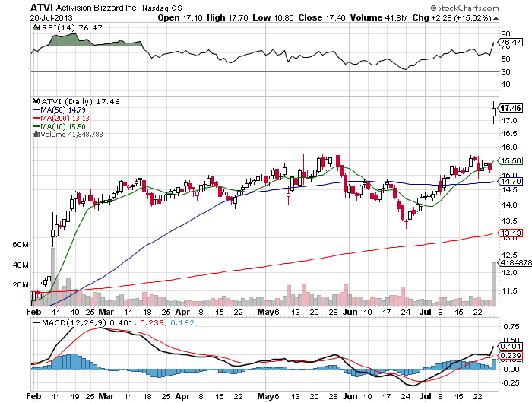The width and height of the screenshot is (532, 403).
Task: Click the volume bars icon in the legend
Action: click(x=36, y=134)
